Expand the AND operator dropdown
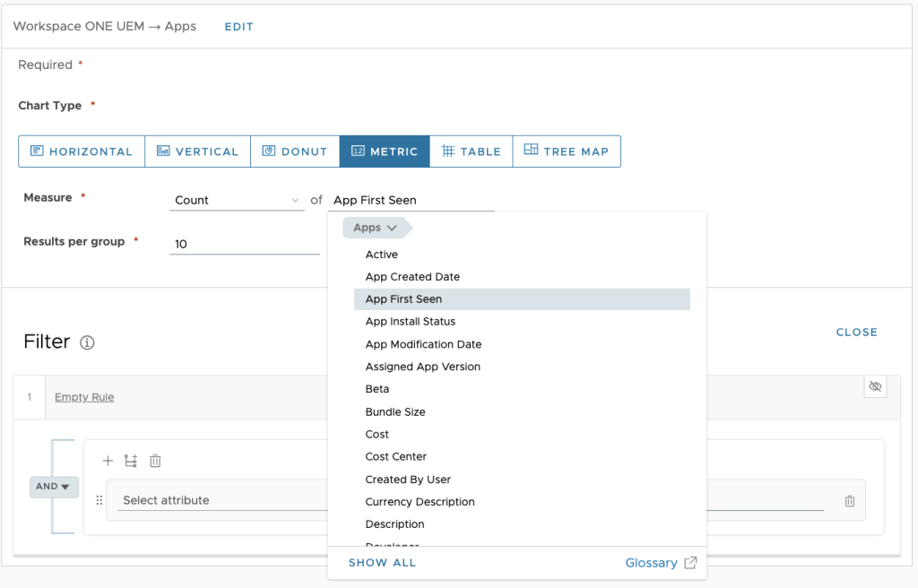 [54, 487]
